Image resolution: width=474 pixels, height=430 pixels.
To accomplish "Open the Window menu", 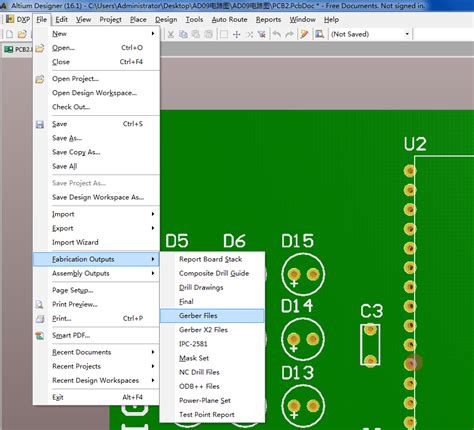I will pyautogui.click(x=302, y=20).
